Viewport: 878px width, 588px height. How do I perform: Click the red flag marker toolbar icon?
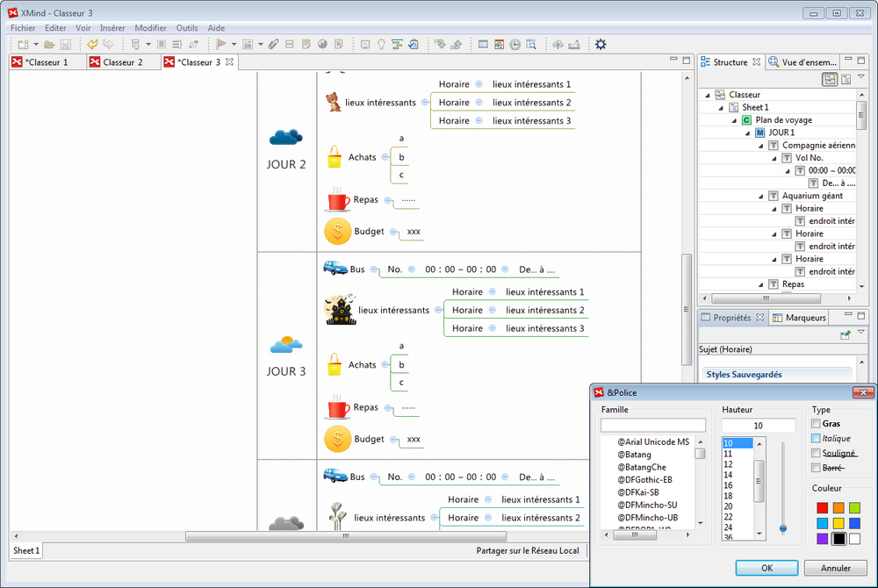(x=221, y=44)
